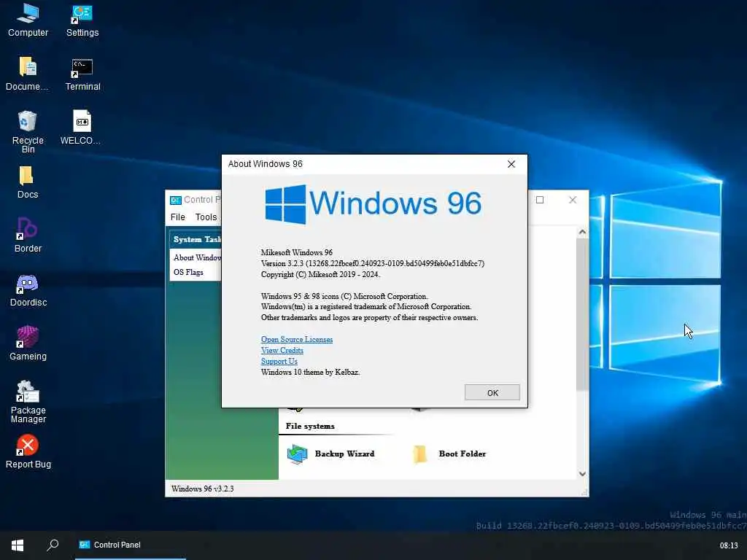Open the WELCOME markdown file icon

81,127
